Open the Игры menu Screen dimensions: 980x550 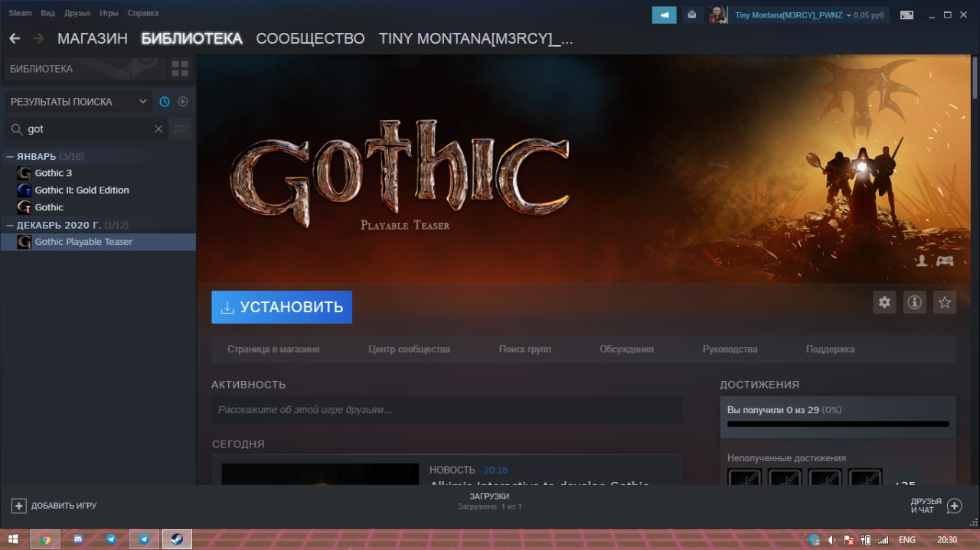click(x=109, y=13)
